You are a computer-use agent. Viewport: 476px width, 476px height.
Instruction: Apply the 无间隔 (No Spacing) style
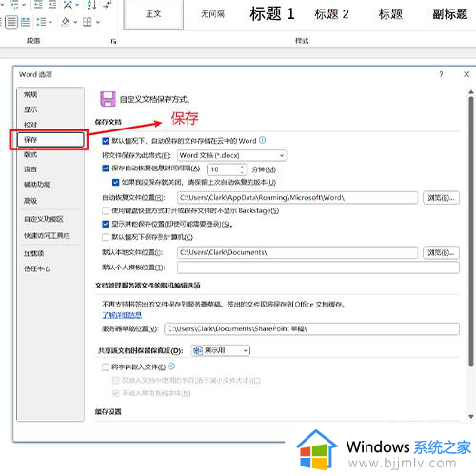[x=212, y=14]
